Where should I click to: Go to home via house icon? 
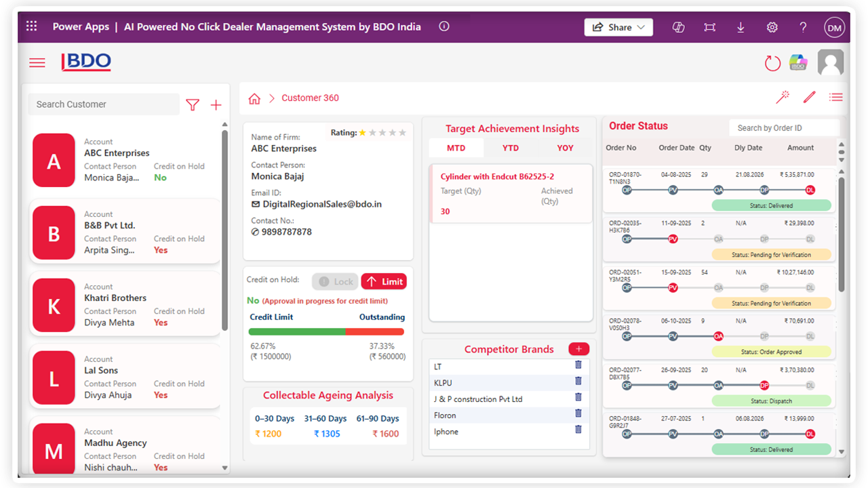click(x=254, y=98)
